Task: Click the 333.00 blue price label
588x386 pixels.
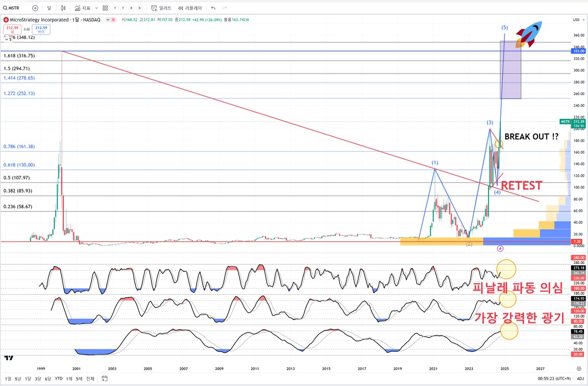Action: pos(578,51)
